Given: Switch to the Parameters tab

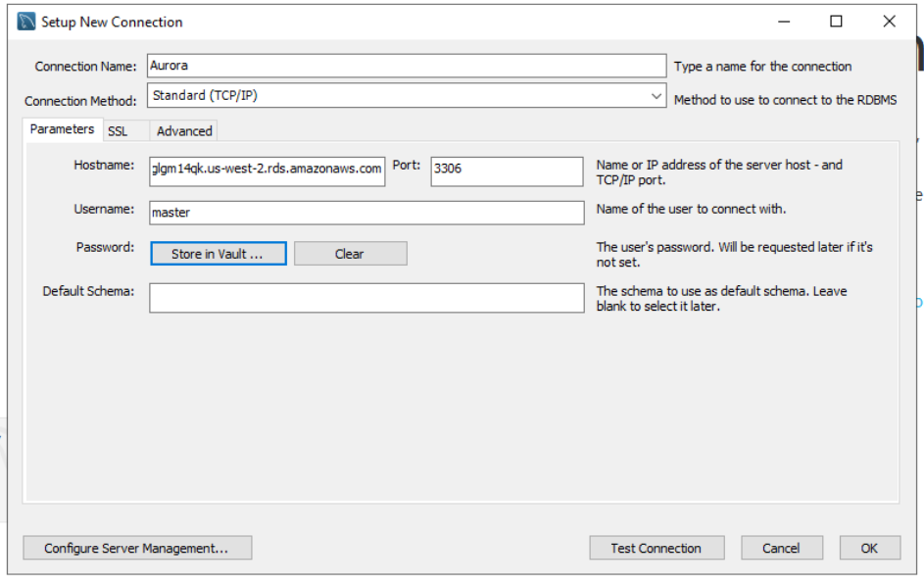Looking at the screenshot, I should (x=63, y=129).
